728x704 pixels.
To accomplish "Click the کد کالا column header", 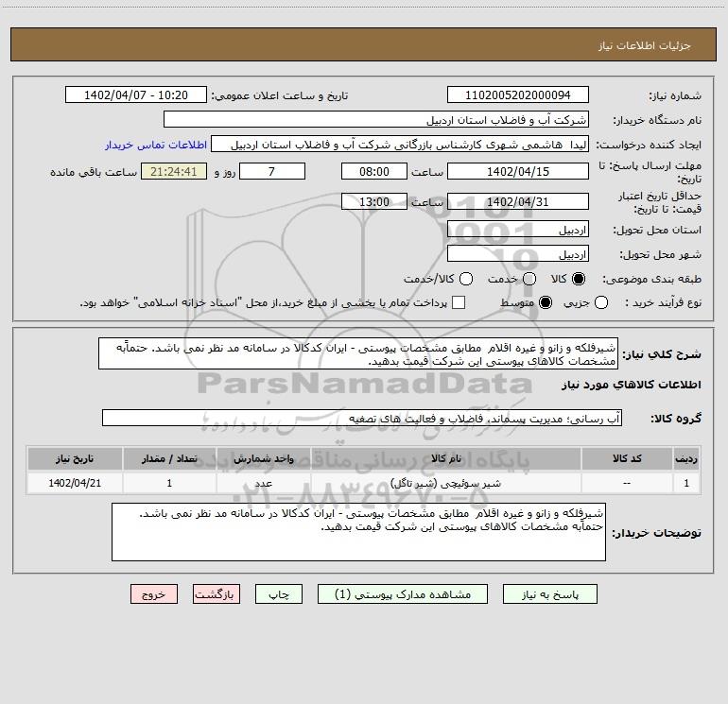I will [627, 458].
